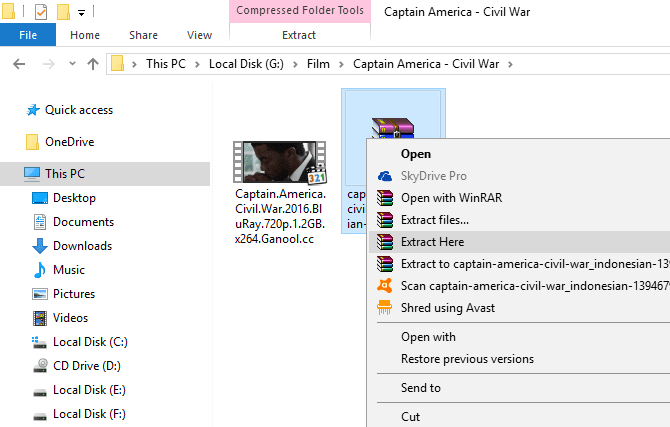Click the forward navigation arrow
The width and height of the screenshot is (670, 427).
pos(49,64)
